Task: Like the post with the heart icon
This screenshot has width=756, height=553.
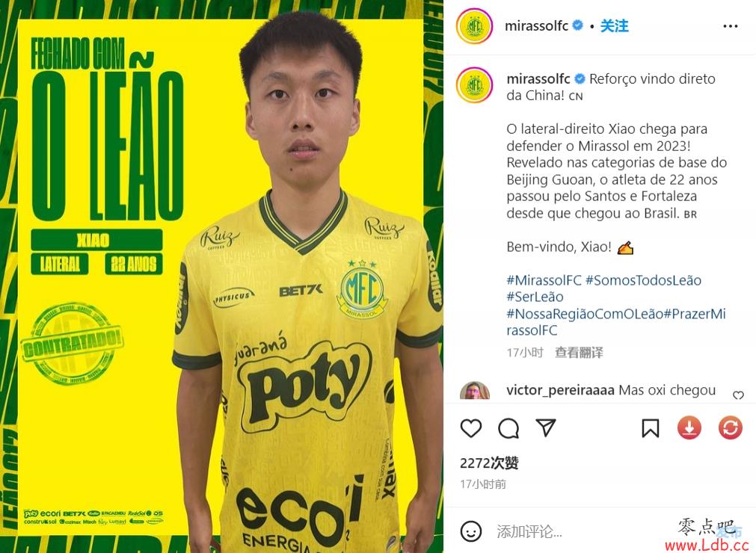Action: 470,428
